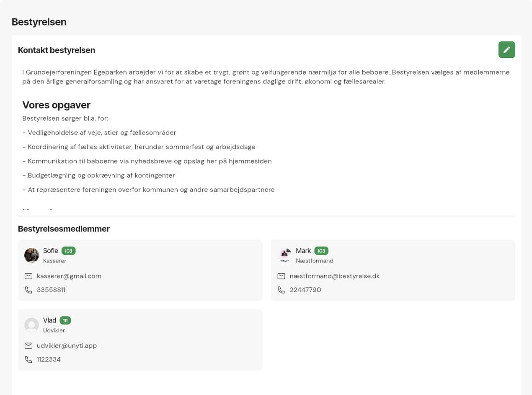
Task: Click the 111 badge next to Vlad
Action: pyautogui.click(x=65, y=320)
